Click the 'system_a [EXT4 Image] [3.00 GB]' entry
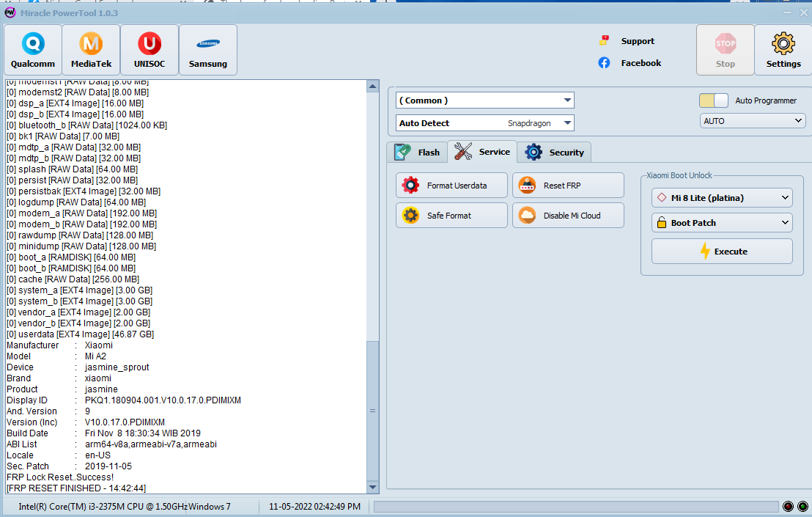 pos(79,290)
